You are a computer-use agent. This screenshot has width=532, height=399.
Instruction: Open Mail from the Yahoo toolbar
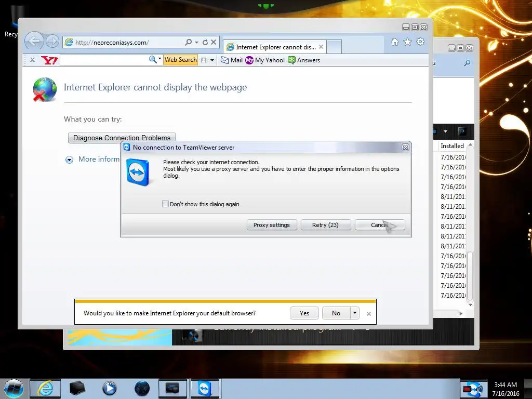[232, 60]
